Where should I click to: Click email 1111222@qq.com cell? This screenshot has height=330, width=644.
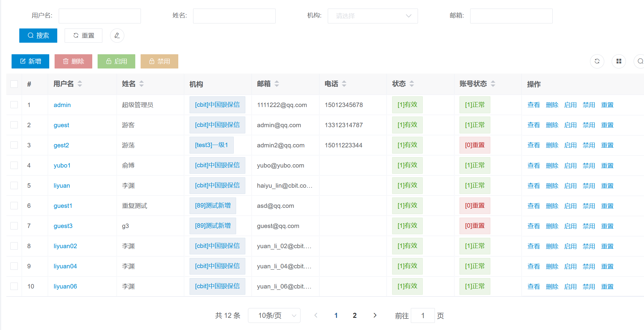(282, 105)
